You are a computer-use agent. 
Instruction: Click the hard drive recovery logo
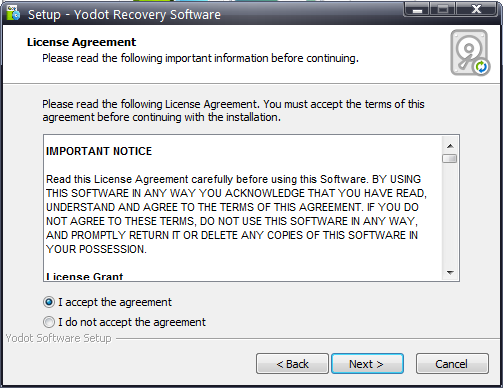470,53
